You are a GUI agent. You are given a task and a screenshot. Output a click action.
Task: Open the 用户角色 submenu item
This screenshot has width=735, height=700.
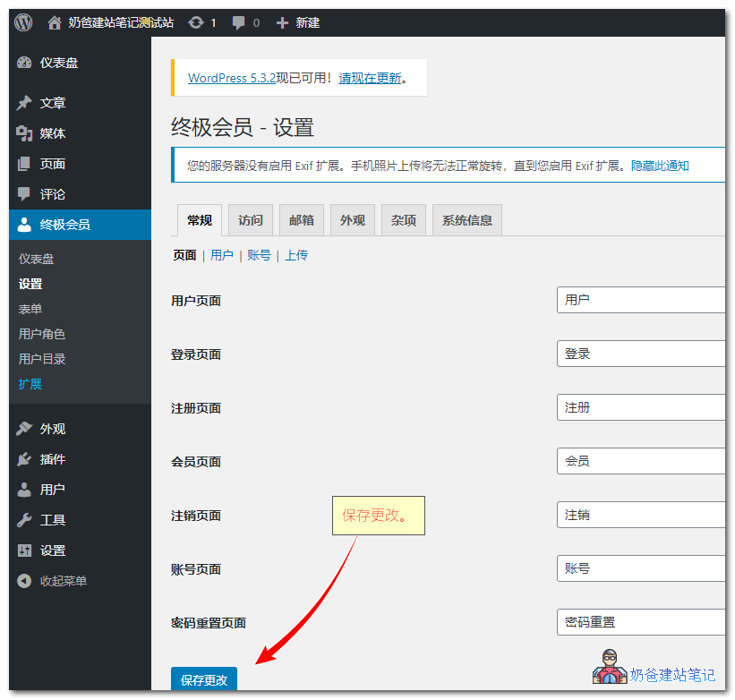42,334
